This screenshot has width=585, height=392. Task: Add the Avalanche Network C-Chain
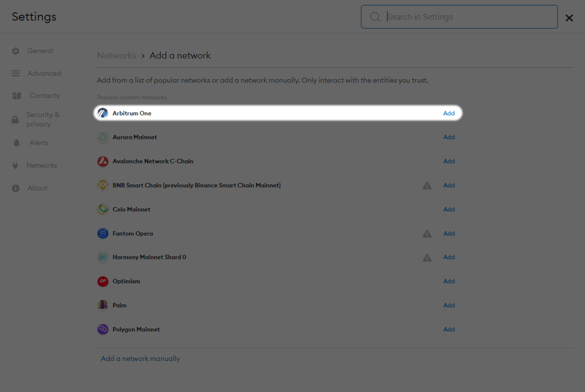[x=449, y=161]
